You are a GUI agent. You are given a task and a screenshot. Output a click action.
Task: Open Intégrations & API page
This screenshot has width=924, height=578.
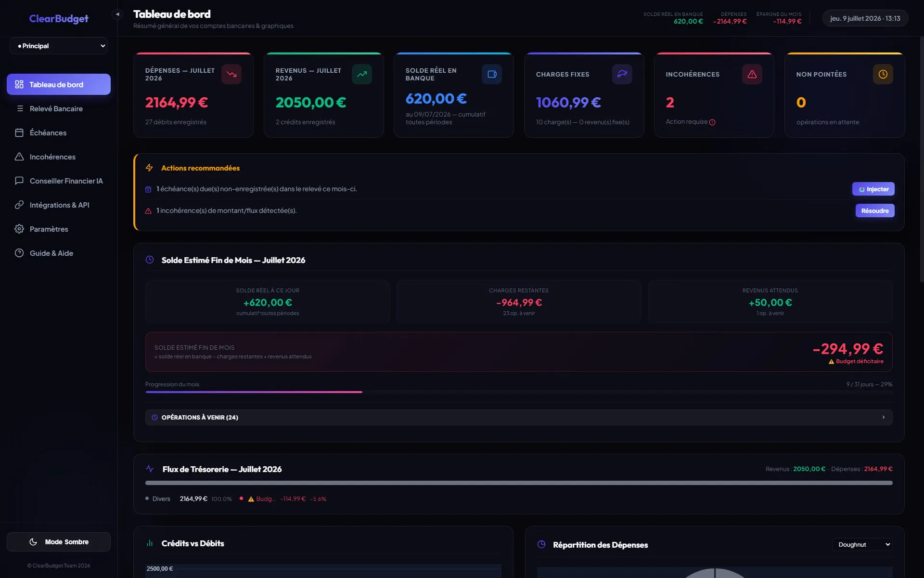[59, 205]
